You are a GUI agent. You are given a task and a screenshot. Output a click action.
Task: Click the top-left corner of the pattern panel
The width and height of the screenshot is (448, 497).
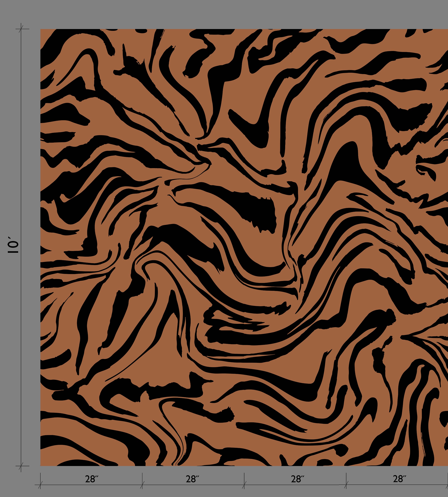point(41,30)
